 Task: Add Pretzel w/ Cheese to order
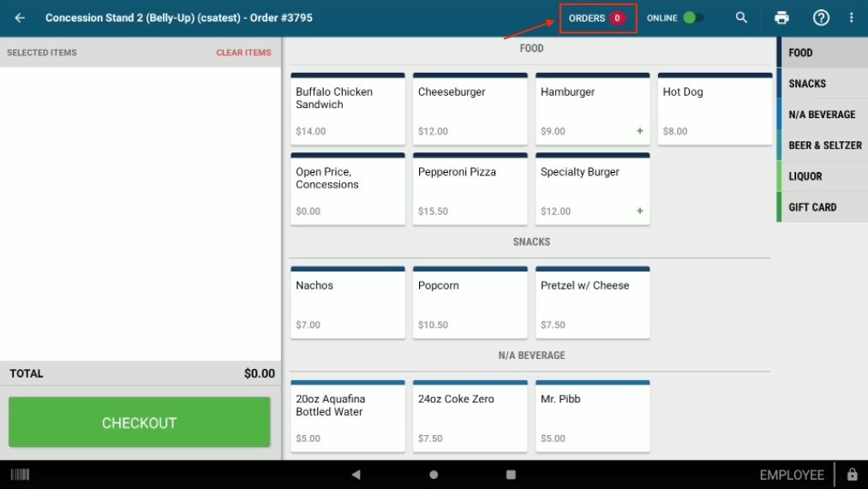click(592, 302)
